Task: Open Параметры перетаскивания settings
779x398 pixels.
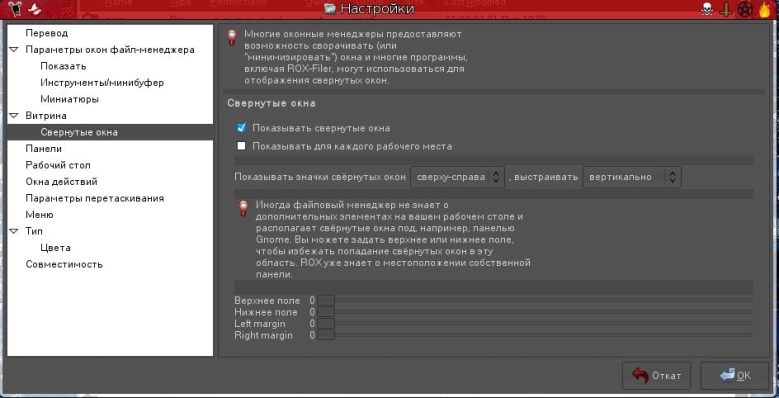Action: (95, 198)
